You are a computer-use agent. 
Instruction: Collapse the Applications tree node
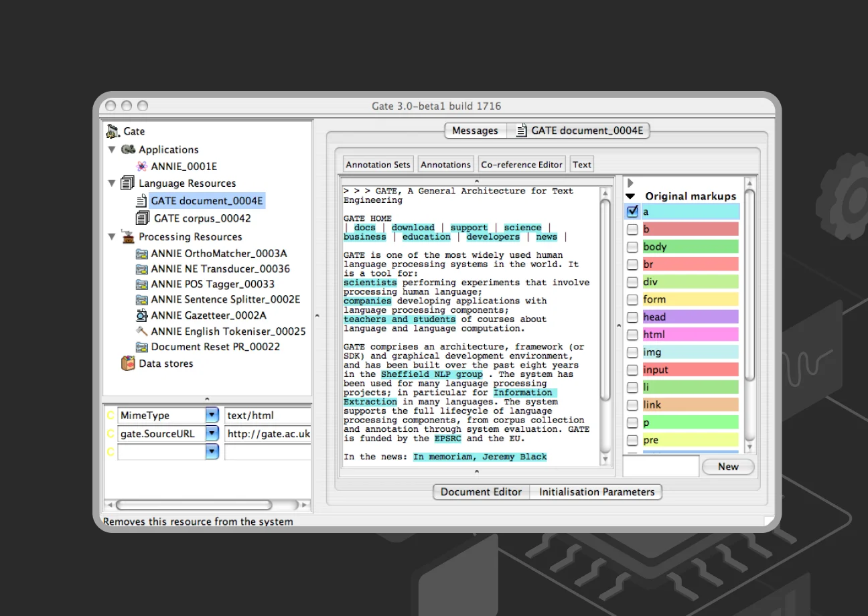[x=112, y=149]
